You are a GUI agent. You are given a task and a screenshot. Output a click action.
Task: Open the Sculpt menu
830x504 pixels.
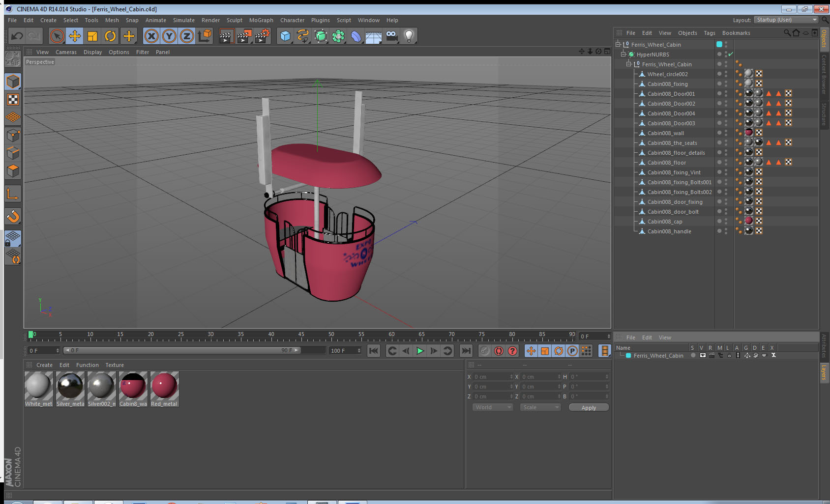coord(235,20)
